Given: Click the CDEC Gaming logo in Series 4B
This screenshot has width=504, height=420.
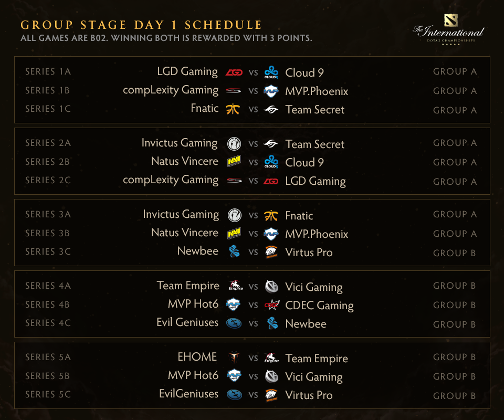Looking at the screenshot, I should click(x=271, y=305).
